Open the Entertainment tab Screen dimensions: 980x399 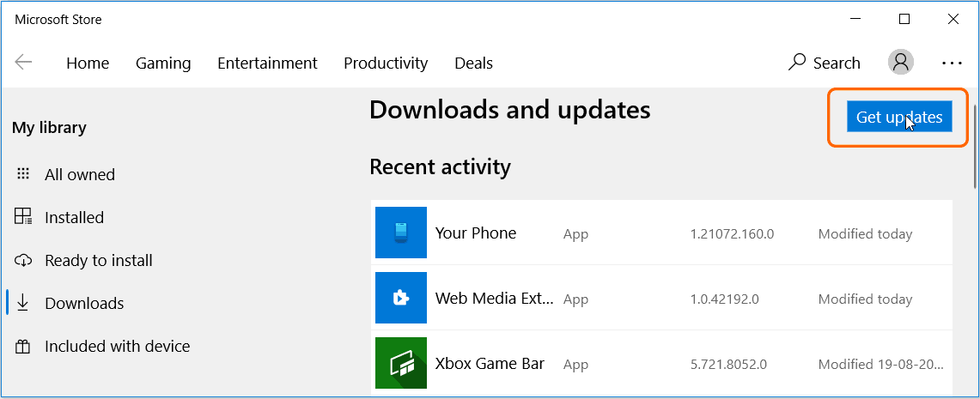click(x=267, y=63)
